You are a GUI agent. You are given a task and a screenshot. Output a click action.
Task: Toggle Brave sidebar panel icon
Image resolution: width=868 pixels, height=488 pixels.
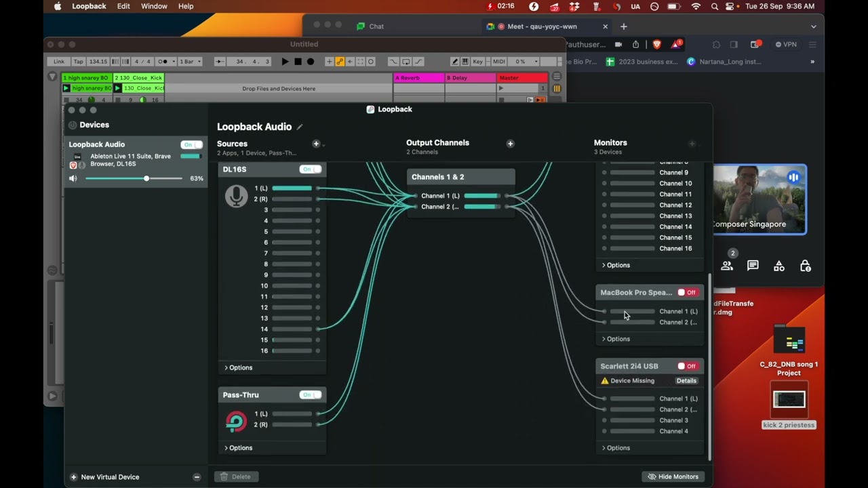click(x=734, y=44)
